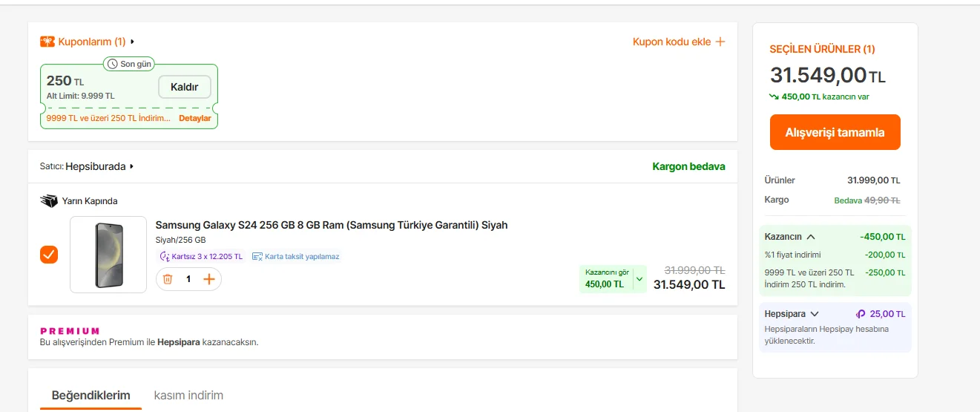Open the Samsung Galaxy S24 256 GB product title
This screenshot has width=980, height=412.
pos(331,225)
